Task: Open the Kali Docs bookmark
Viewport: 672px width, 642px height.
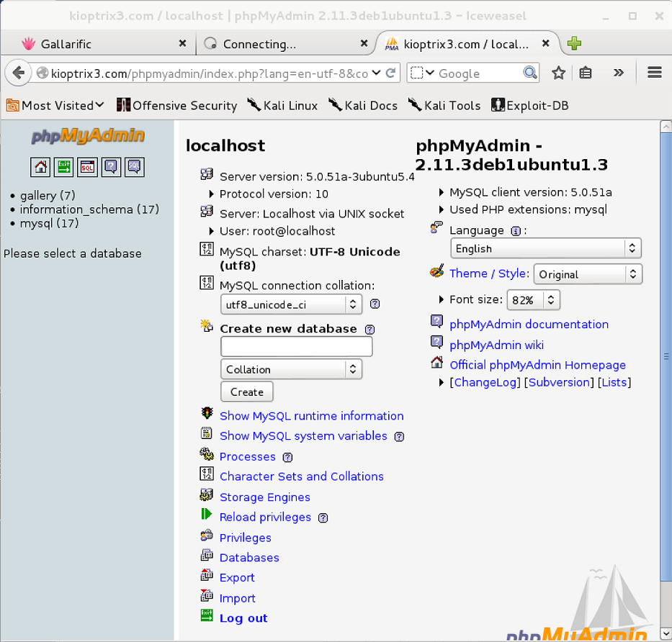Action: (364, 105)
